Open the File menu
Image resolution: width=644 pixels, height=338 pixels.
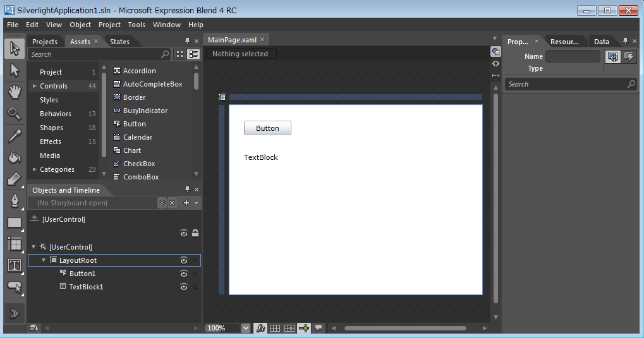coord(13,25)
